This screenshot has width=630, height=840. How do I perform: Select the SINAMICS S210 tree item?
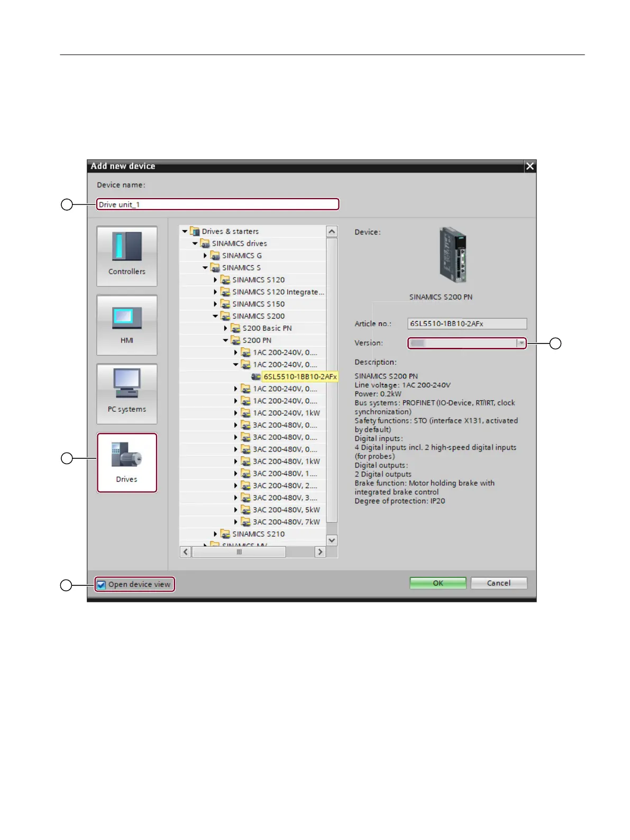click(x=259, y=534)
